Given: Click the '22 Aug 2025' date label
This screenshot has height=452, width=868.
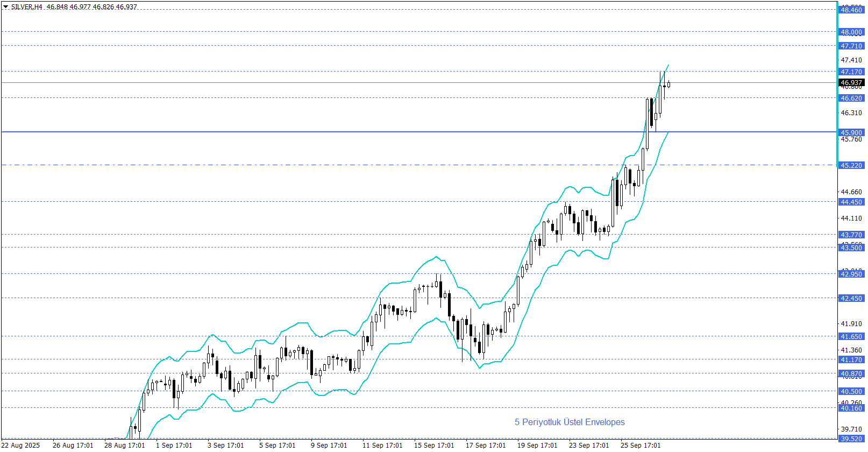Looking at the screenshot, I should pyautogui.click(x=21, y=445).
